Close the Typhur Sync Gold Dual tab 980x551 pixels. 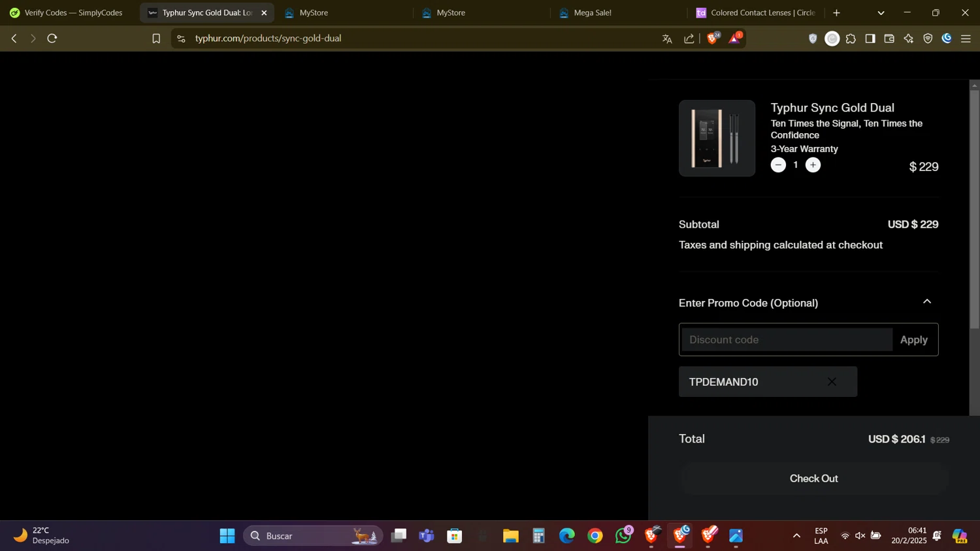point(264,12)
